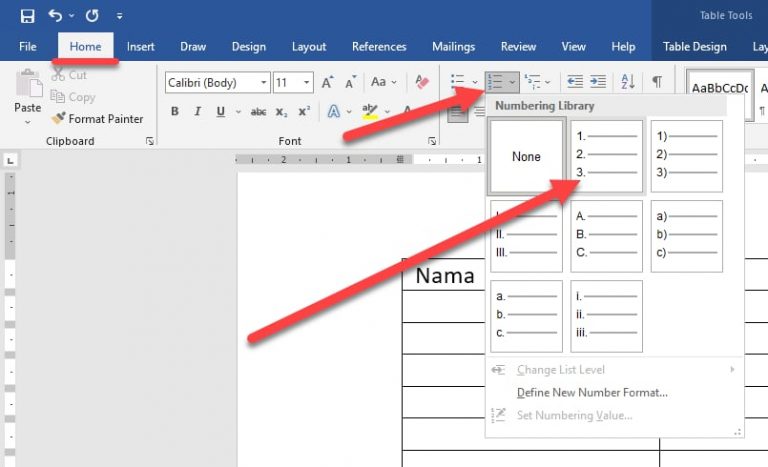Toggle Italic formatting
Screen dimensions: 768x467
tap(197, 112)
